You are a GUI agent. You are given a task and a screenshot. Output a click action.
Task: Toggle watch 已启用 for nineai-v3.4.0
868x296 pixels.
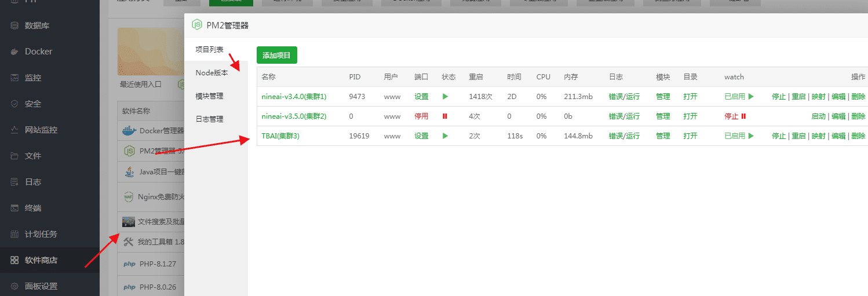click(x=739, y=97)
